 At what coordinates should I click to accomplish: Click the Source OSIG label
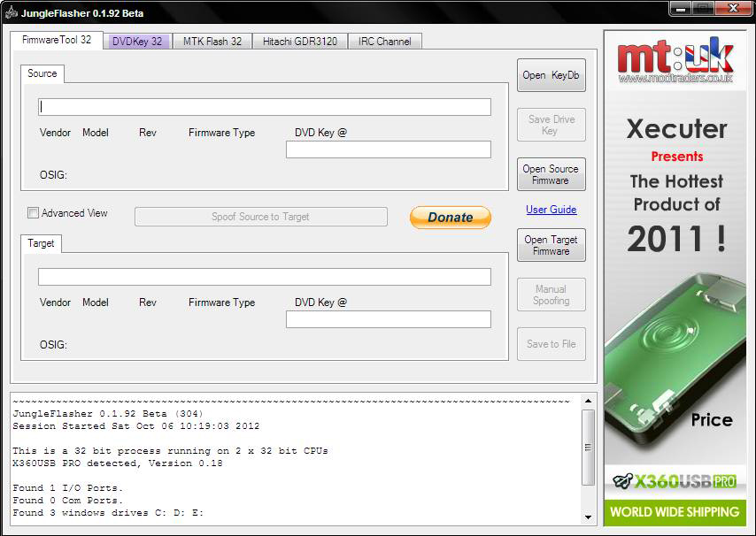(x=53, y=175)
